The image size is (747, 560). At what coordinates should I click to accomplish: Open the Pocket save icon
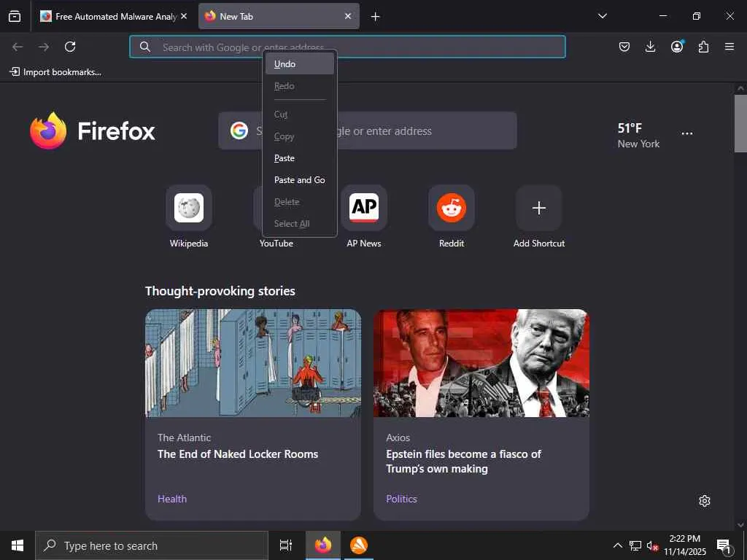click(x=624, y=47)
